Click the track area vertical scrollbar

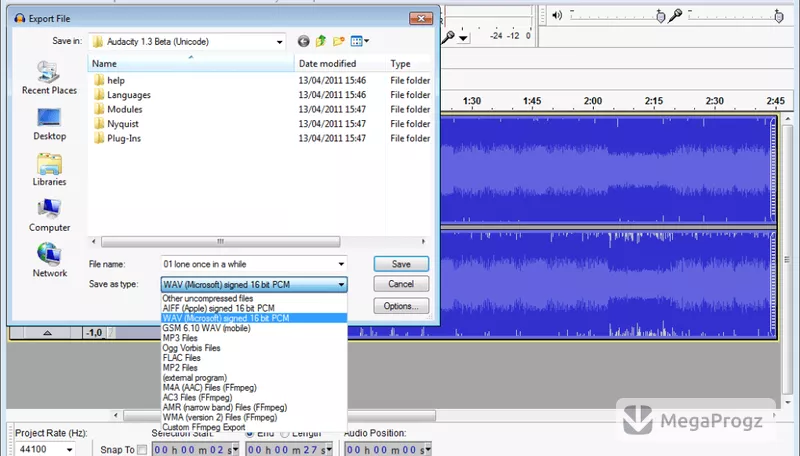[x=788, y=260]
